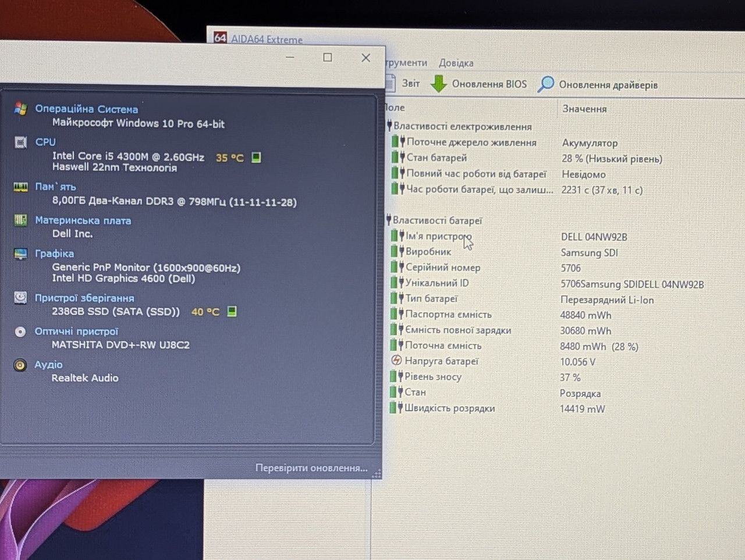Screen dimensions: 745x560
Task: Click the green CPU temperature indicator
Action: [x=256, y=157]
